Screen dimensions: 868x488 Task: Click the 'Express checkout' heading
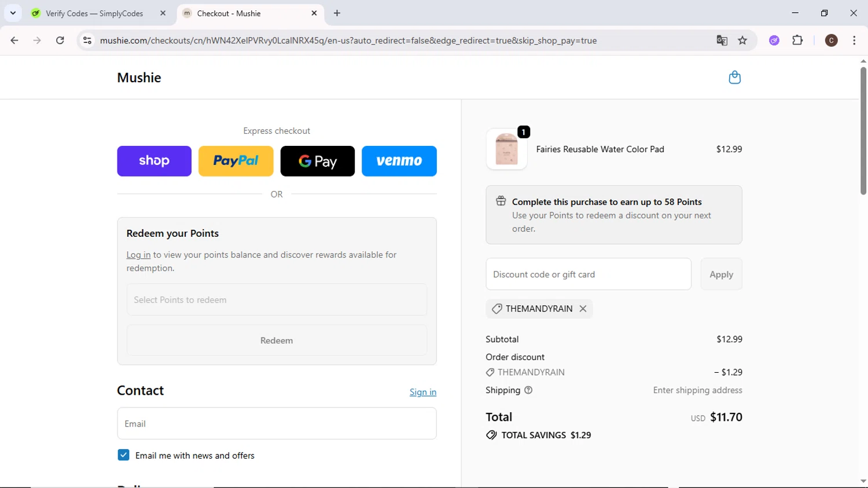(277, 131)
